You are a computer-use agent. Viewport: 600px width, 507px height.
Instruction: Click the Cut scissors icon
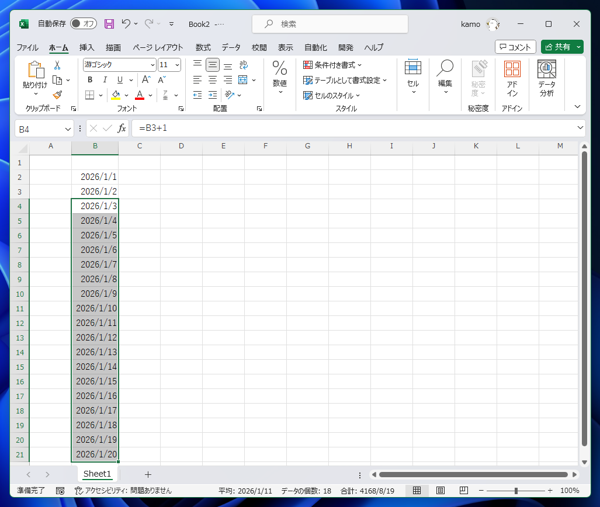[x=57, y=65]
